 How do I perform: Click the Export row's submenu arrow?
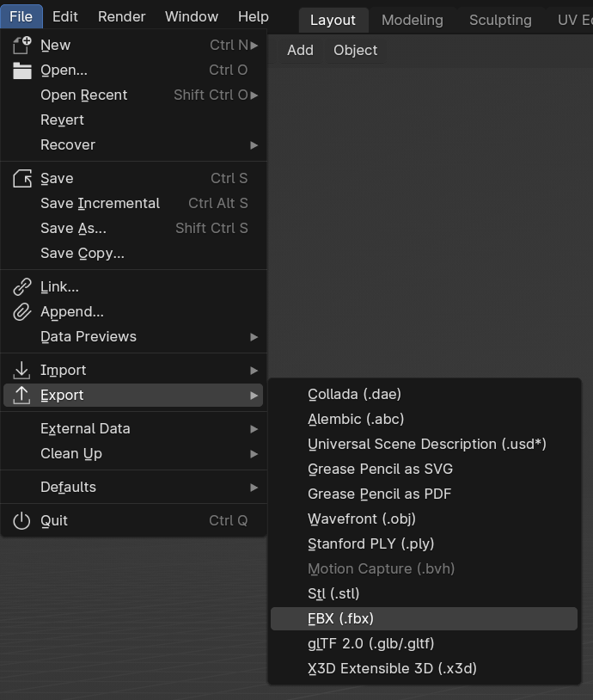click(x=254, y=396)
